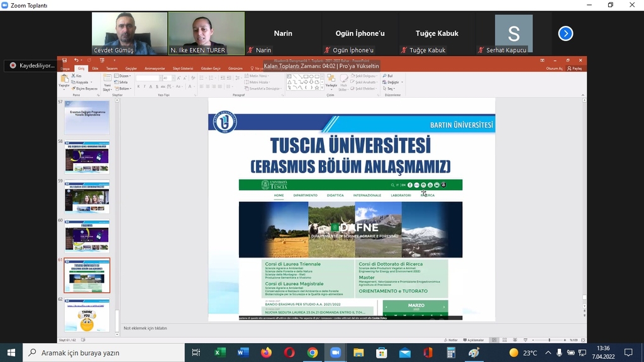Activate Biçim Boyacısı format painter
Screen dimensions: 644x362
85,88
